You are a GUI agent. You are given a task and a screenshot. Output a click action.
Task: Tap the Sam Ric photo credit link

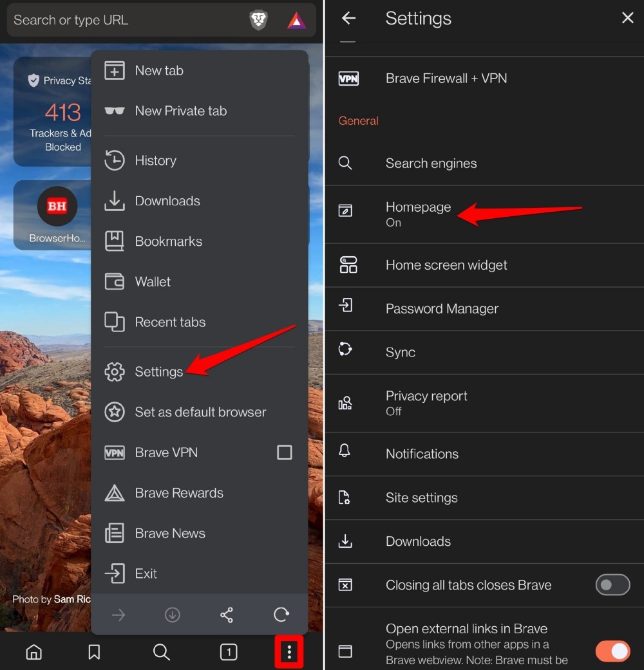[x=72, y=599]
